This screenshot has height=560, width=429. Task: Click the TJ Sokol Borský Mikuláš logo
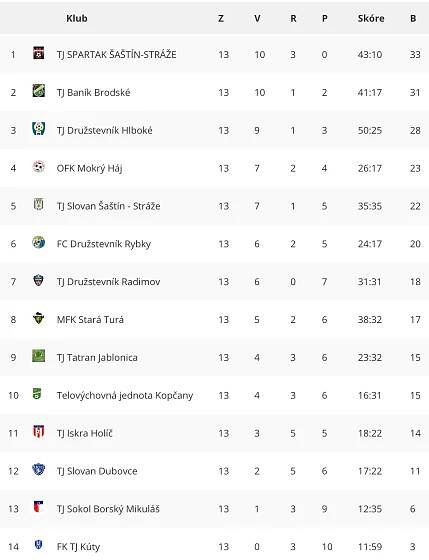coord(39,507)
